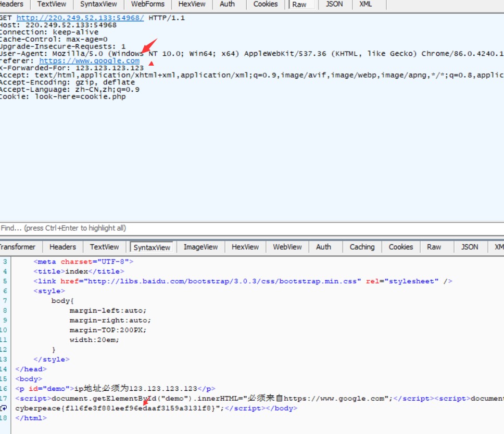
Task: Click the Accept-Language header line
Action: [70, 90]
